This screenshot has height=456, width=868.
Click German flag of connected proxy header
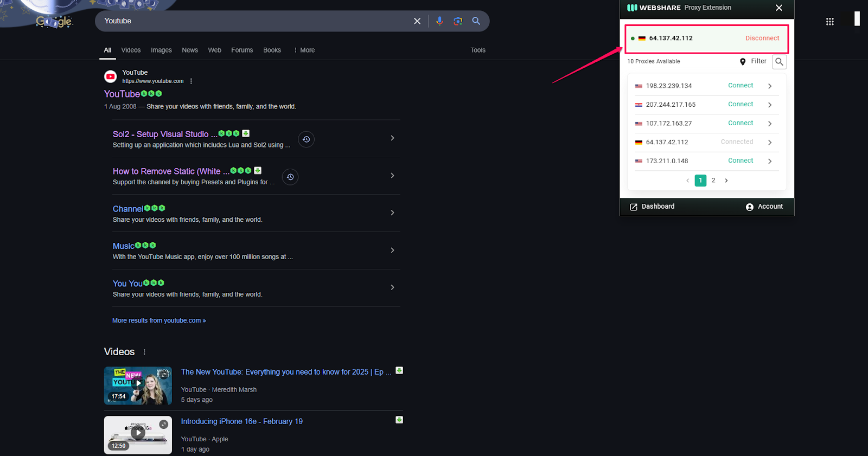click(642, 38)
